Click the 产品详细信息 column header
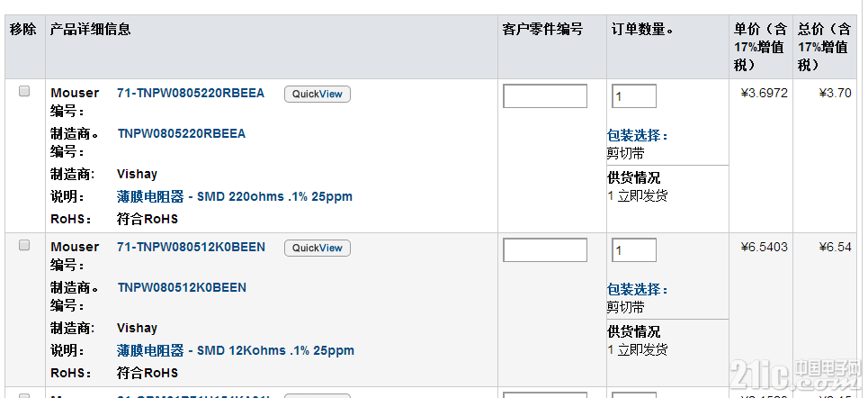The image size is (868, 398). [90, 29]
